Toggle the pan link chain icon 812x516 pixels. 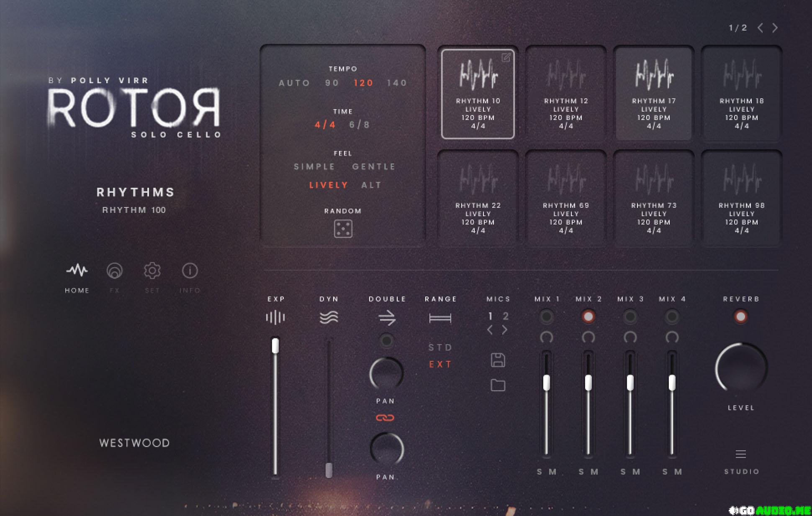pos(385,417)
